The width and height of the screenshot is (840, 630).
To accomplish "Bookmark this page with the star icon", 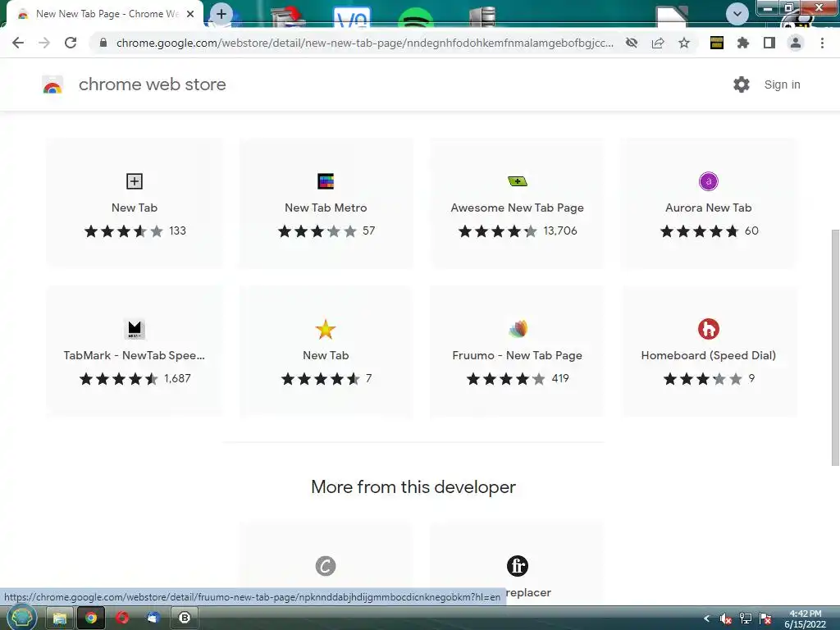I will (x=684, y=43).
